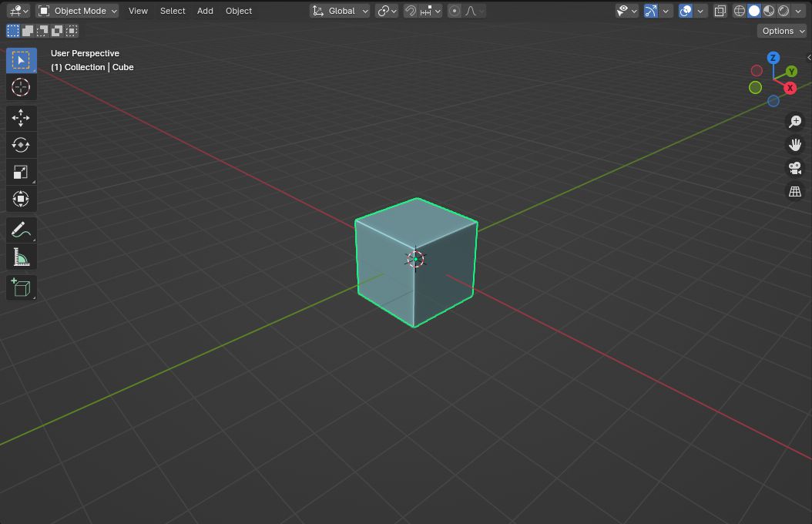The width and height of the screenshot is (812, 524).
Task: Switch to wireframe viewport shading
Action: tap(740, 11)
